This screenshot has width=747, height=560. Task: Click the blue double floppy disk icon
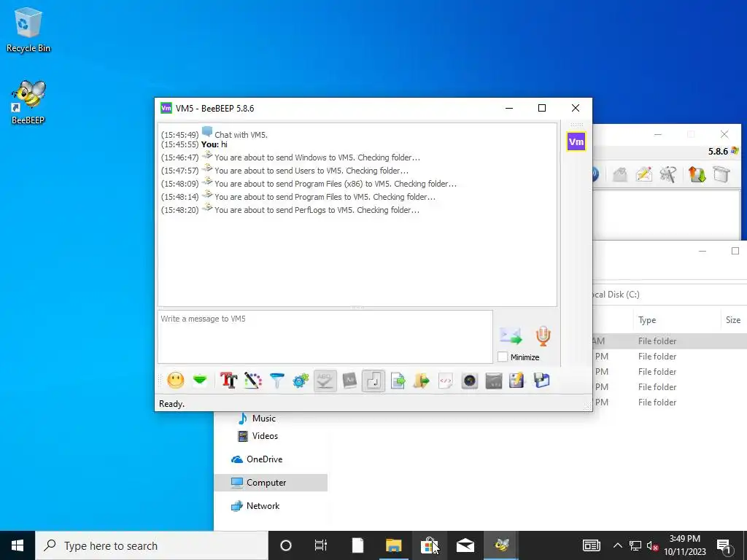tap(542, 381)
